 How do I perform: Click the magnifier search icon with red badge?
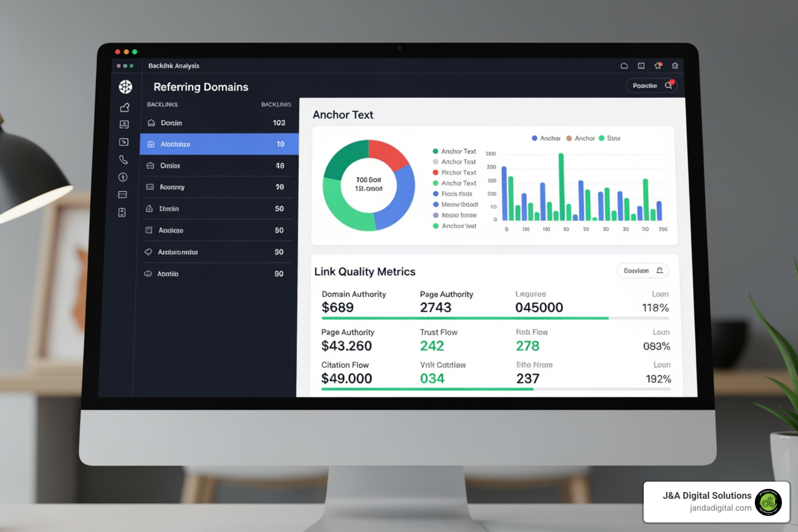coord(669,85)
